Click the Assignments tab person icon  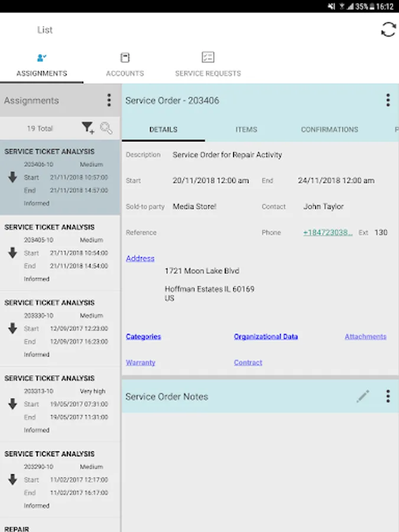[x=42, y=58]
